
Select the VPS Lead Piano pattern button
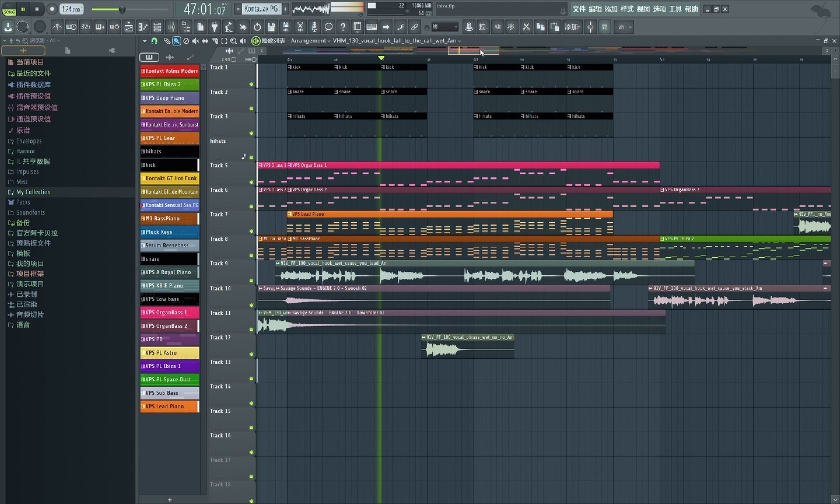click(x=170, y=407)
